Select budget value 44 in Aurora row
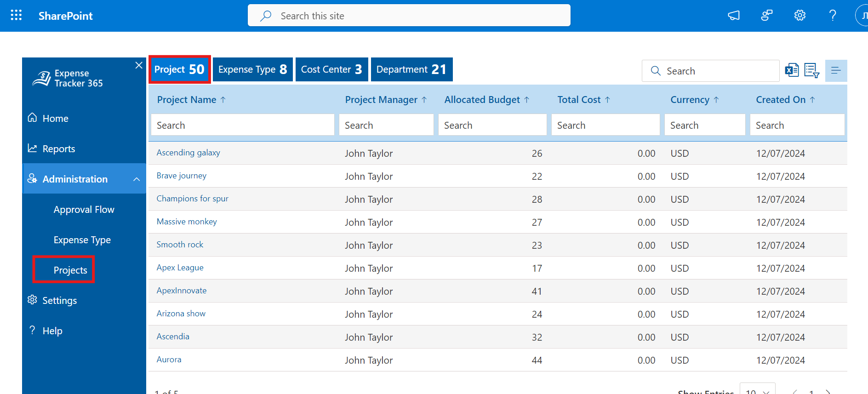This screenshot has width=868, height=394. pyautogui.click(x=537, y=360)
